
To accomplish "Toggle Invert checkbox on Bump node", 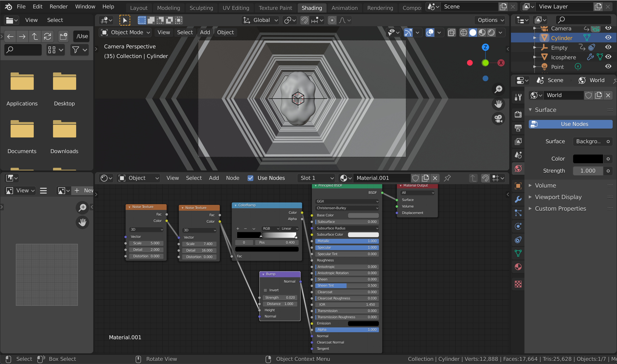I will click(265, 290).
